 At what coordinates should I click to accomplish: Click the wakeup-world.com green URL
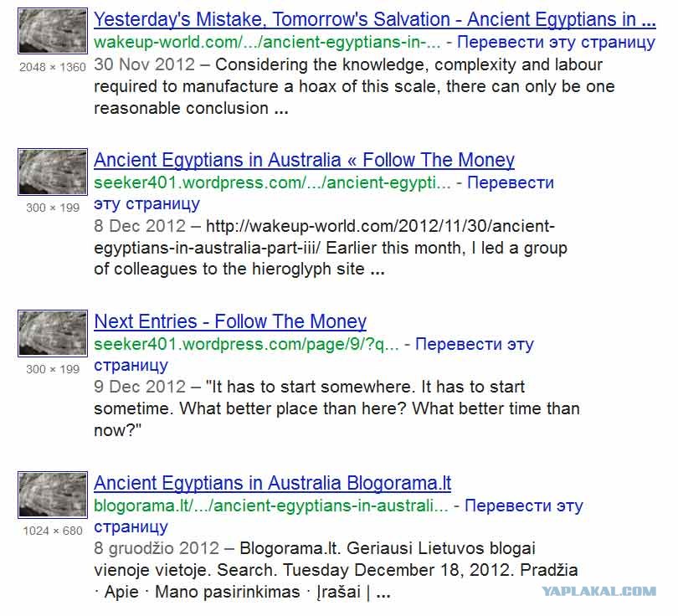pyautogui.click(x=267, y=43)
